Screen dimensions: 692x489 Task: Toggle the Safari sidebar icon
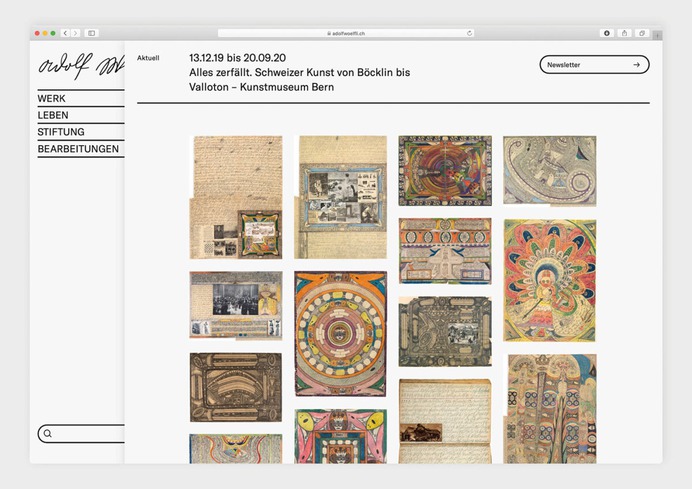tap(92, 33)
